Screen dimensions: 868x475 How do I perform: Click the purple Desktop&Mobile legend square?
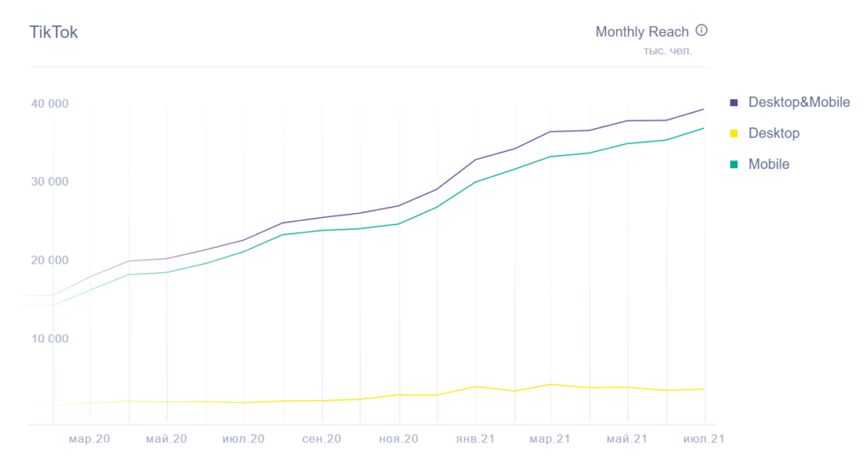tap(734, 103)
